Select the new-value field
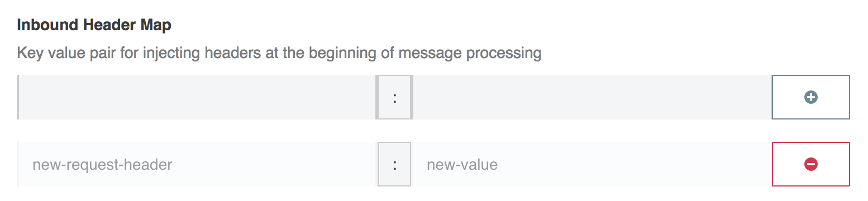This screenshot has width=868, height=201. [x=592, y=164]
